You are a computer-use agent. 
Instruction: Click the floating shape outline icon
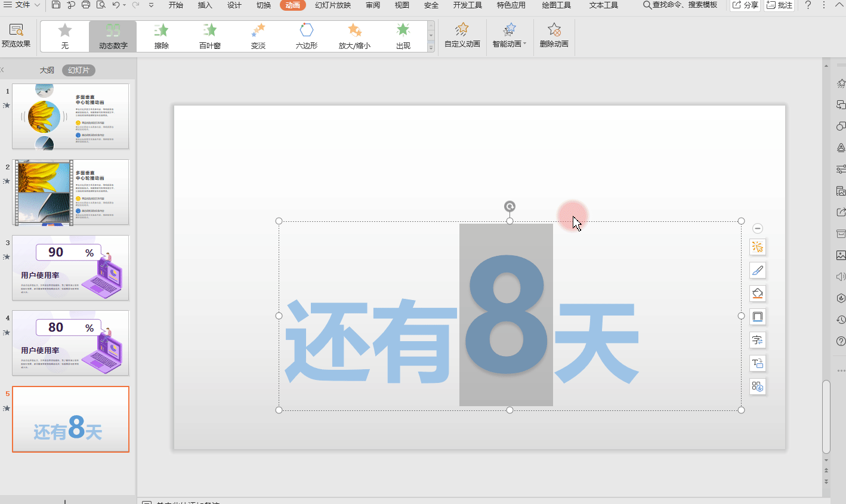[x=758, y=317]
